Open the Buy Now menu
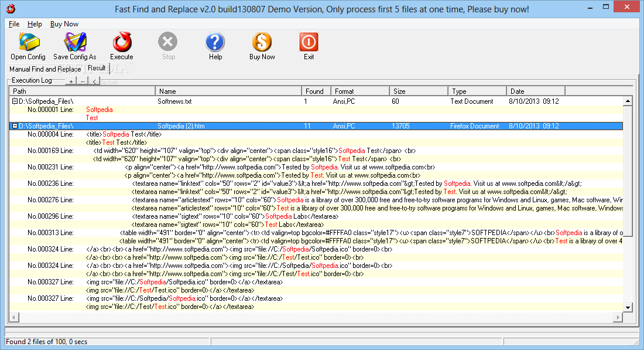The width and height of the screenshot is (644, 350). point(64,24)
